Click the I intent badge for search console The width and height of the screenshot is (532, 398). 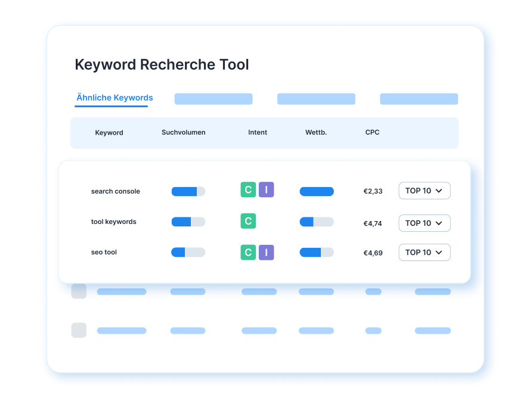point(267,189)
